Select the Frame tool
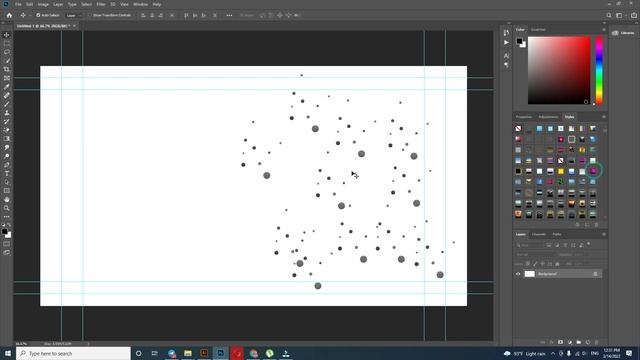 pos(7,78)
